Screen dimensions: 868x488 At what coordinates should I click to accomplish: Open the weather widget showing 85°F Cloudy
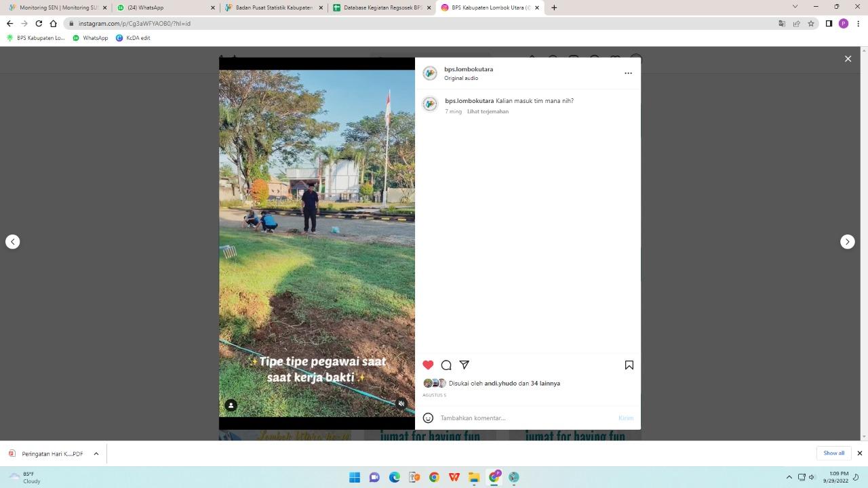(25, 477)
